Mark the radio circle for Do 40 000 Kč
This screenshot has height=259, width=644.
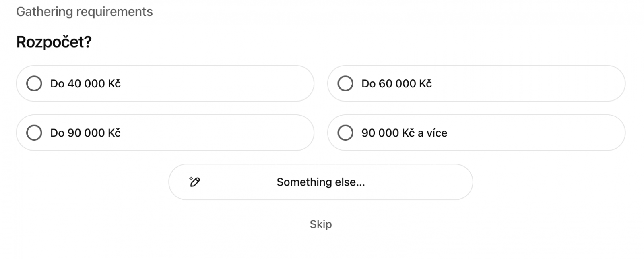[34, 83]
